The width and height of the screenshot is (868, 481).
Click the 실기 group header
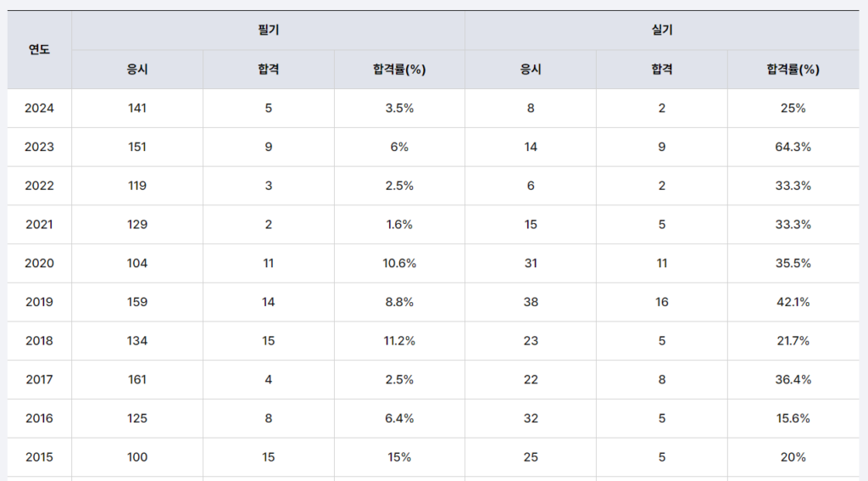coord(662,31)
